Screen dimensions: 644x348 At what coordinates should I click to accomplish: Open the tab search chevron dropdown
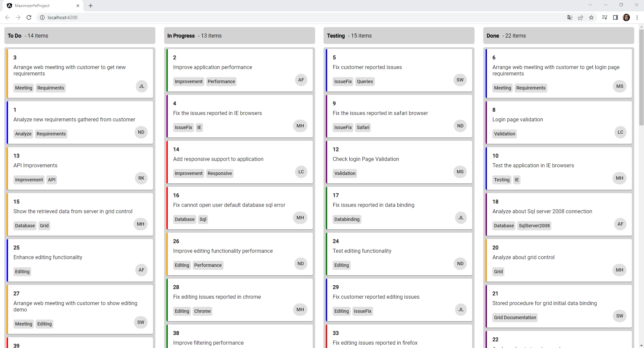pos(590,5)
